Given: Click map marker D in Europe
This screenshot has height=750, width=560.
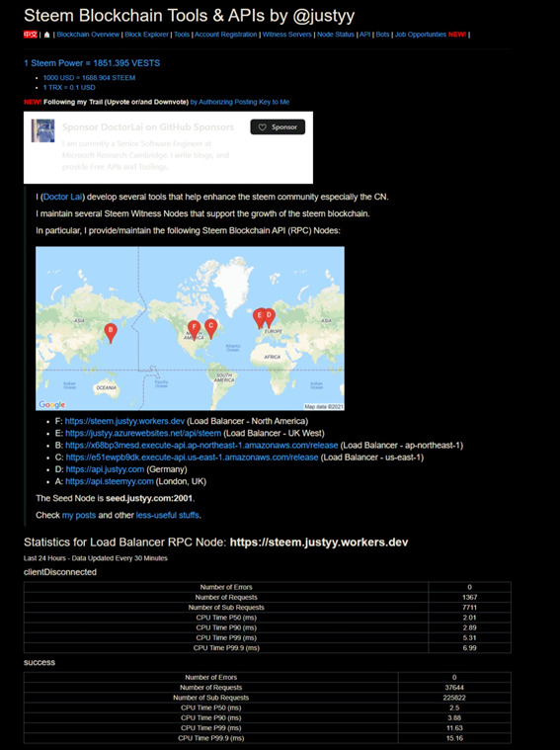Looking at the screenshot, I should (x=270, y=318).
